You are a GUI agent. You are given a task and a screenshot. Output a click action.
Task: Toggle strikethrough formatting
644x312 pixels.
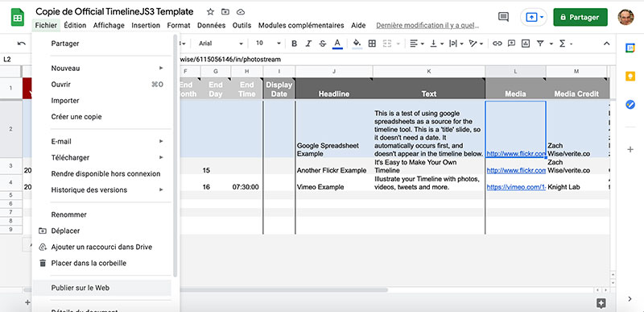(323, 44)
